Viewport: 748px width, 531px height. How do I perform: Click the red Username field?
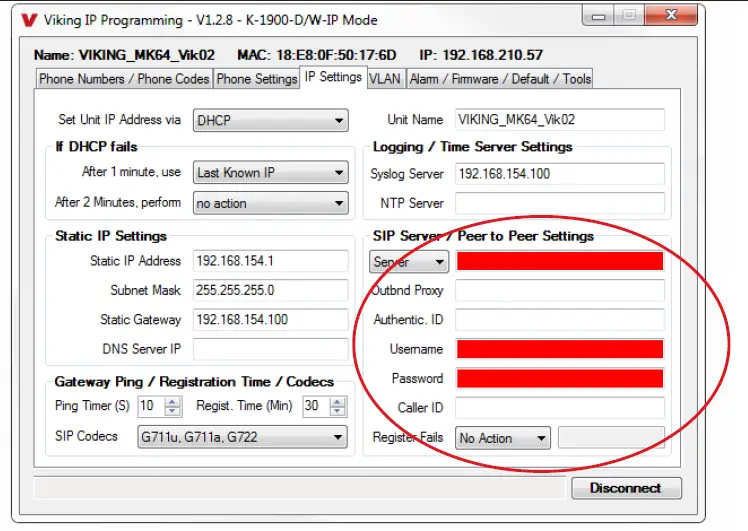click(x=560, y=349)
